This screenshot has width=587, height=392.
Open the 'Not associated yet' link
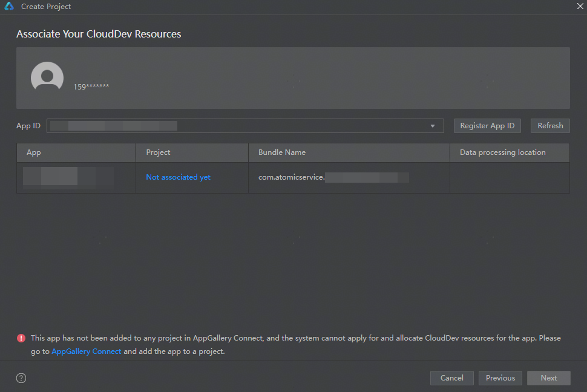click(178, 177)
